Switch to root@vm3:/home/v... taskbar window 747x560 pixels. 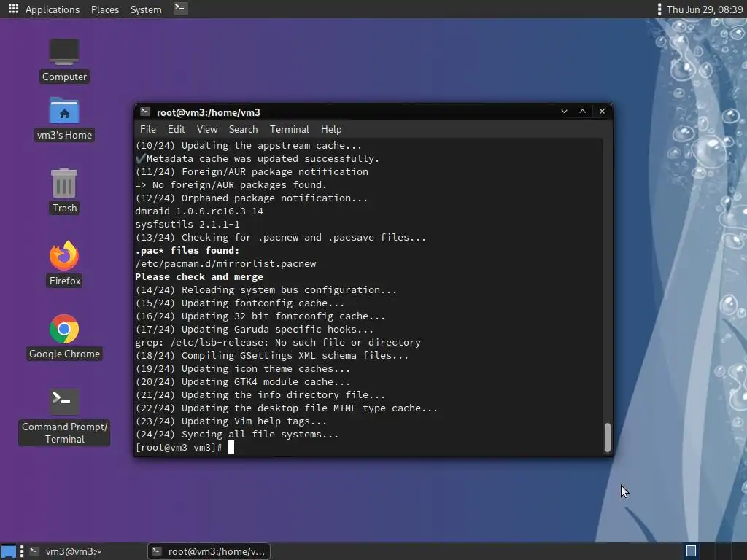[209, 551]
